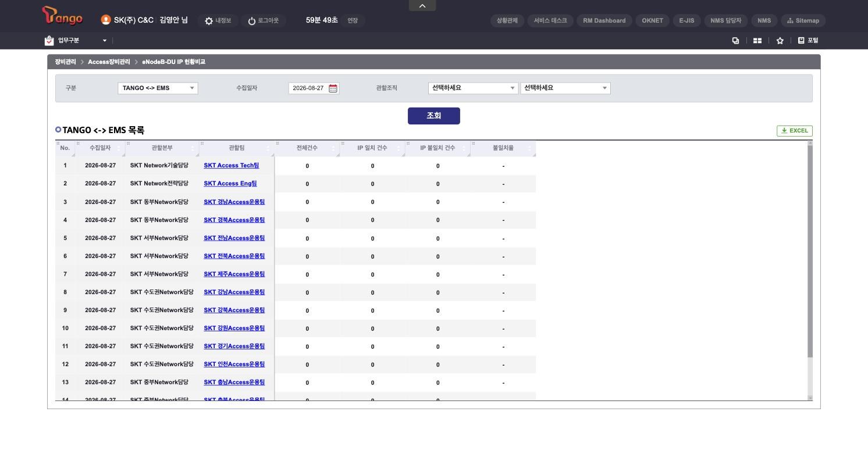Navigate to Access장비관리 in breadcrumb
Screen dimensions: 868x472
[109, 62]
